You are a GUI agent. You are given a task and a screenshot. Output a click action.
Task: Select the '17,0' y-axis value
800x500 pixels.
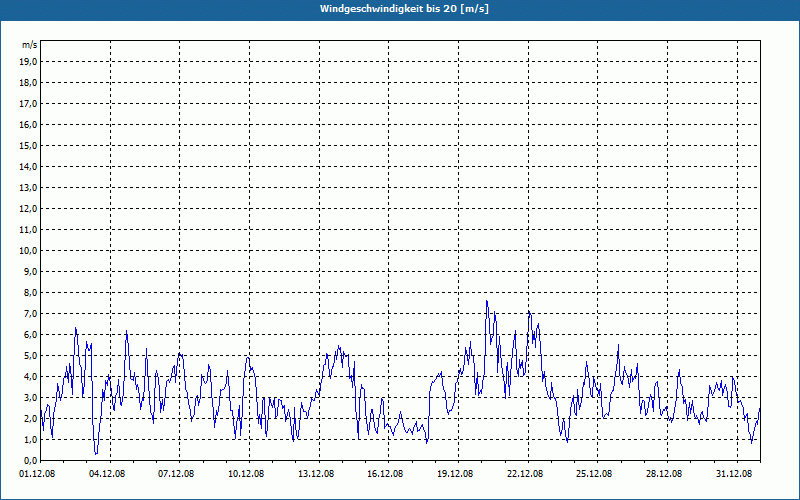(28, 104)
